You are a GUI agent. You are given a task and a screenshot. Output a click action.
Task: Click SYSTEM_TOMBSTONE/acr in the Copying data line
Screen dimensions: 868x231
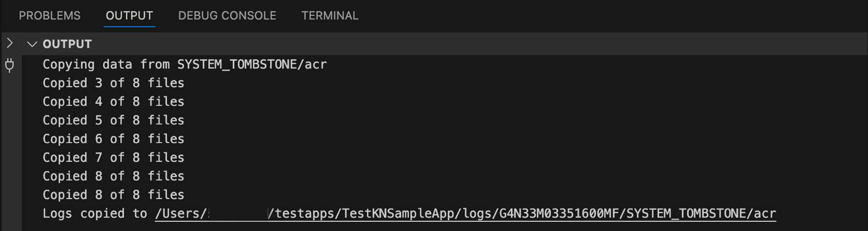coord(252,65)
